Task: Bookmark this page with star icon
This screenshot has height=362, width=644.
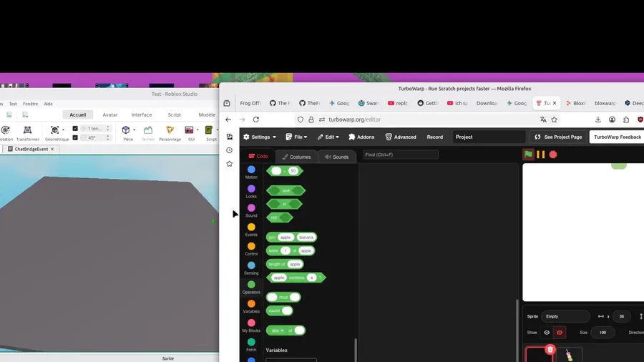Action: click(x=554, y=119)
